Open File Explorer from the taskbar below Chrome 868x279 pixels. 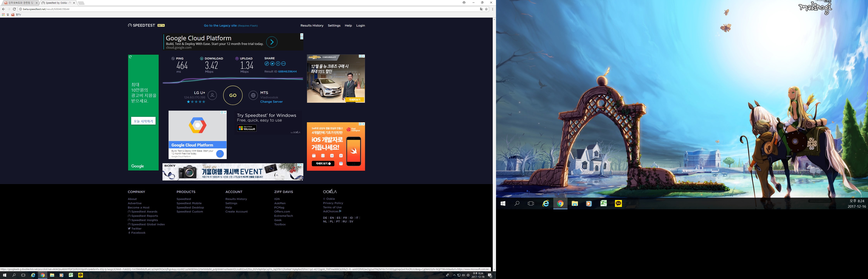point(52,275)
